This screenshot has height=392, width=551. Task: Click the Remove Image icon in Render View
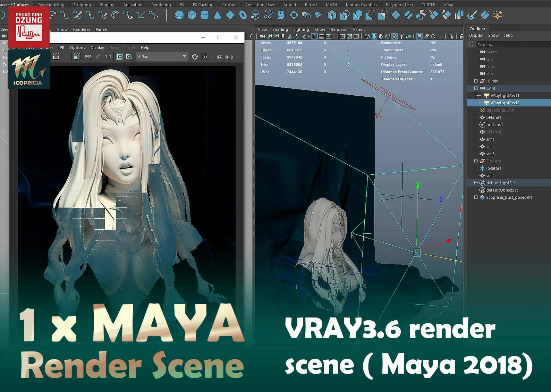click(129, 56)
